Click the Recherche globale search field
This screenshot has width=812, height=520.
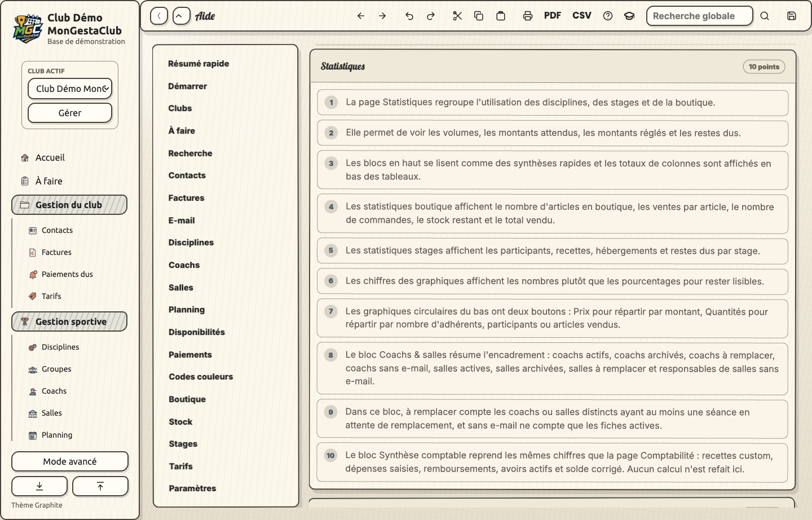[699, 16]
